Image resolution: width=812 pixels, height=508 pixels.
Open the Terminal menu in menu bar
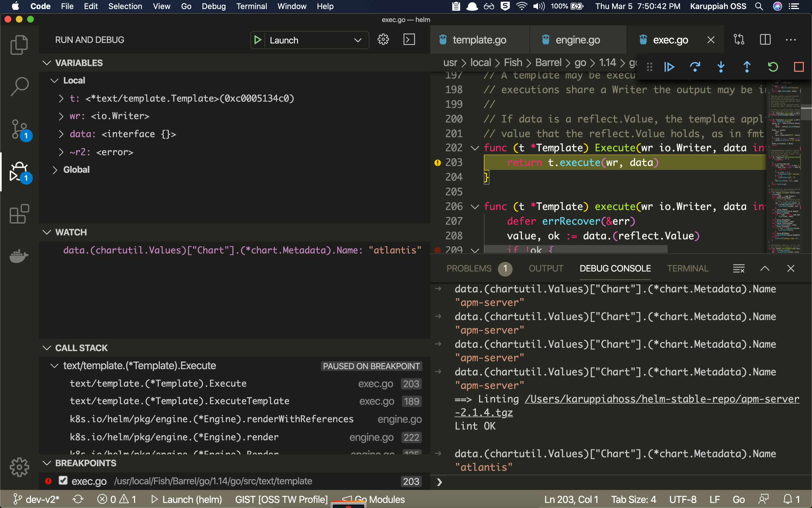[x=251, y=6]
